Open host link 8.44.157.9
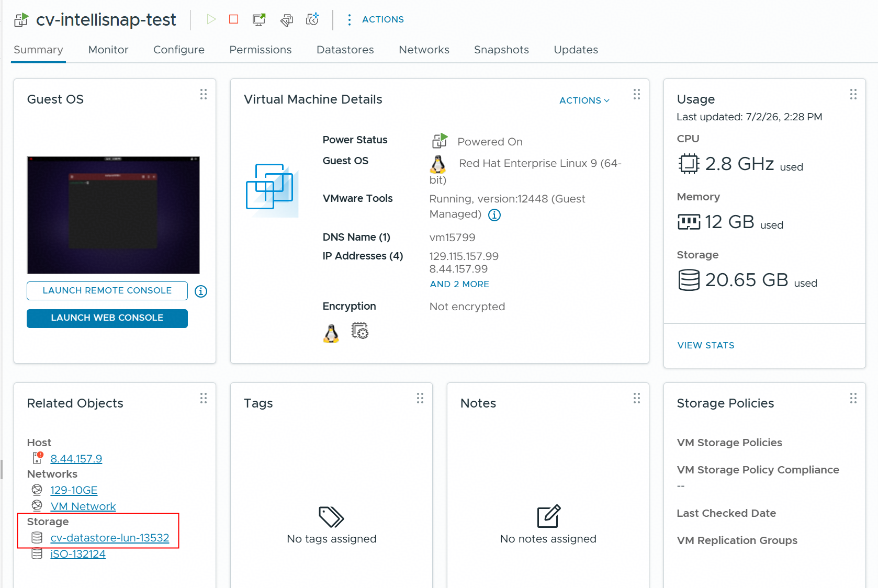Screen dimensions: 878x588 [x=76, y=459]
